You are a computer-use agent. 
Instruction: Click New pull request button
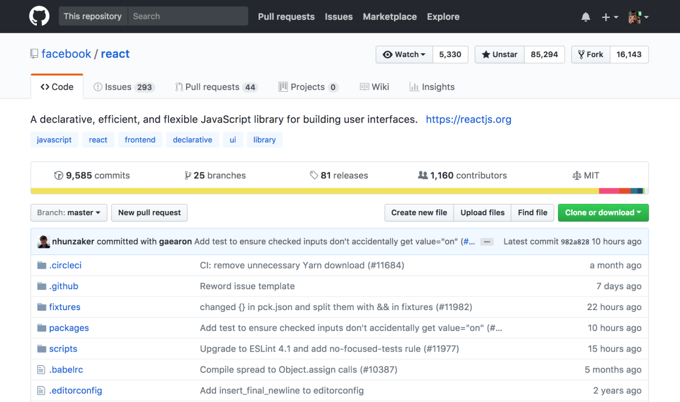tap(149, 212)
